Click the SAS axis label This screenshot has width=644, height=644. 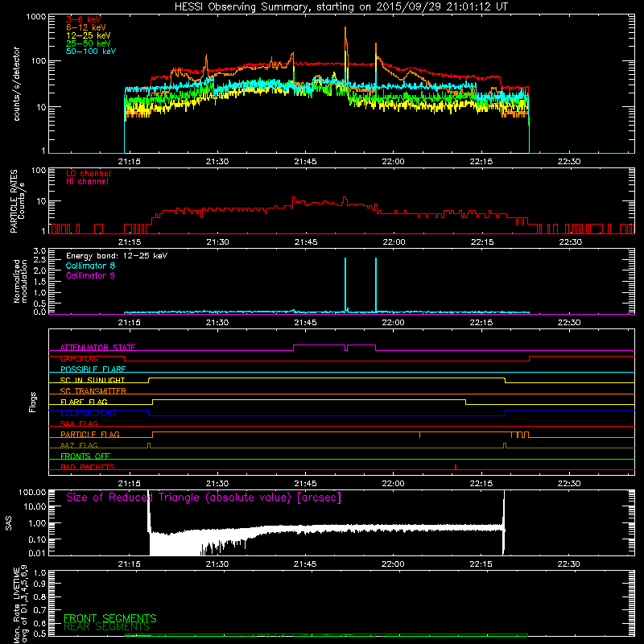(9, 523)
